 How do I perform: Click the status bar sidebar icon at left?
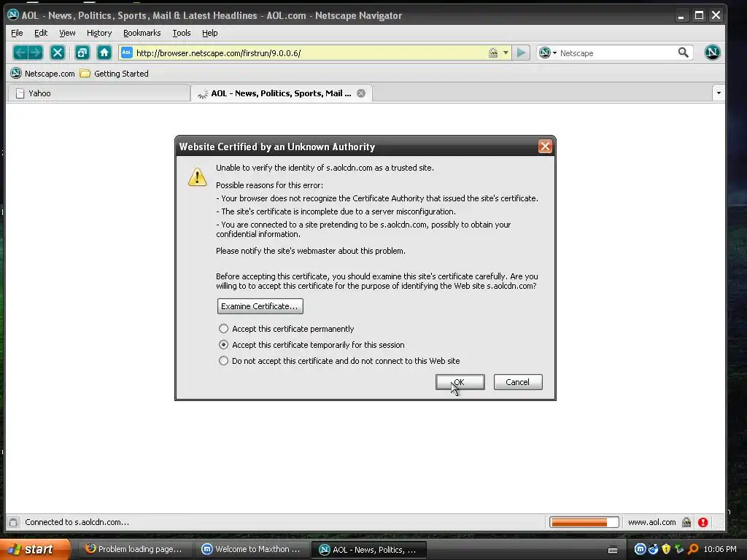pos(13,522)
